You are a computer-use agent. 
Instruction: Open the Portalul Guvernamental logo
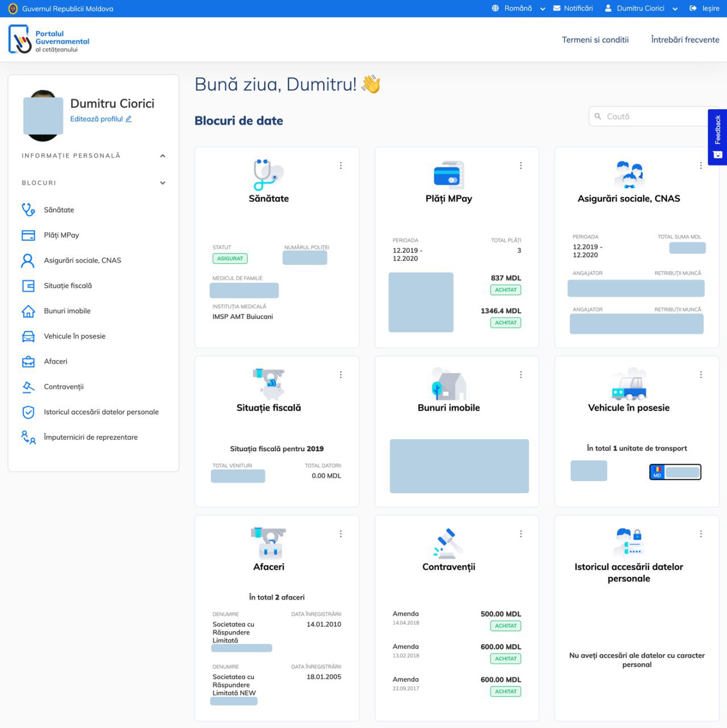pos(49,40)
